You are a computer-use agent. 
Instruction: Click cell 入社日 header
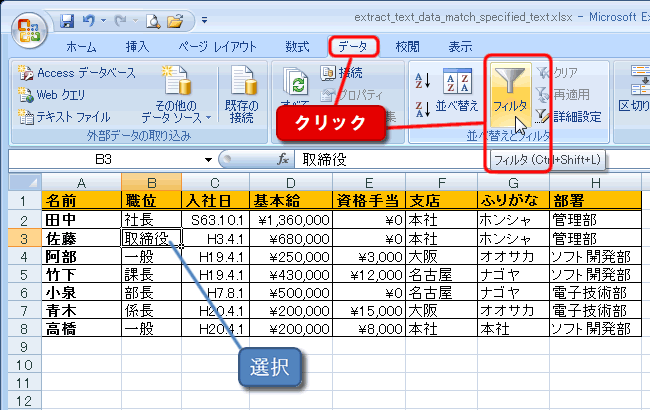(x=216, y=201)
